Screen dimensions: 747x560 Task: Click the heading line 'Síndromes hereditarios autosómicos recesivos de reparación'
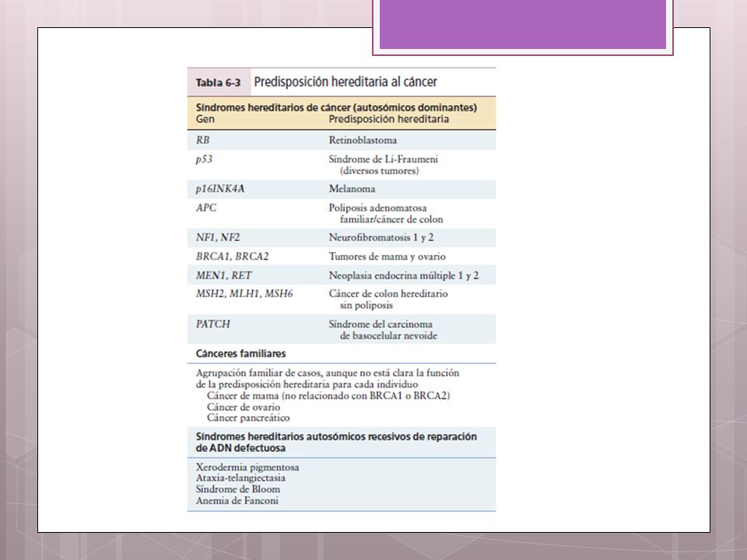336,436
